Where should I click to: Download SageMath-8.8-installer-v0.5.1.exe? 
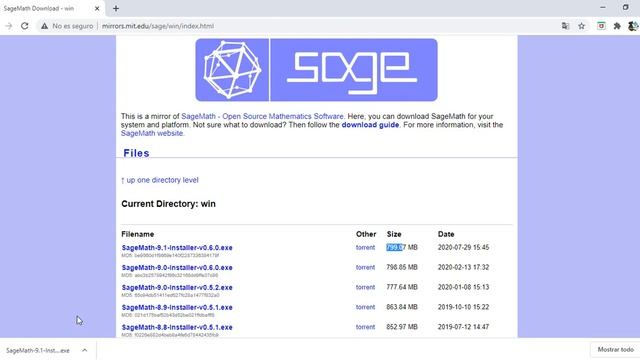177,327
